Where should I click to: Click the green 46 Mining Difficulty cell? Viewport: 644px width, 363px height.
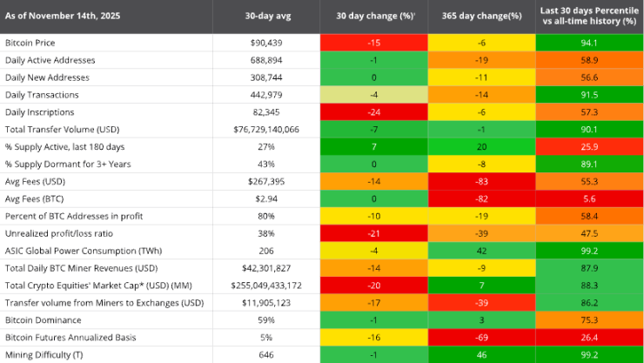pos(480,354)
